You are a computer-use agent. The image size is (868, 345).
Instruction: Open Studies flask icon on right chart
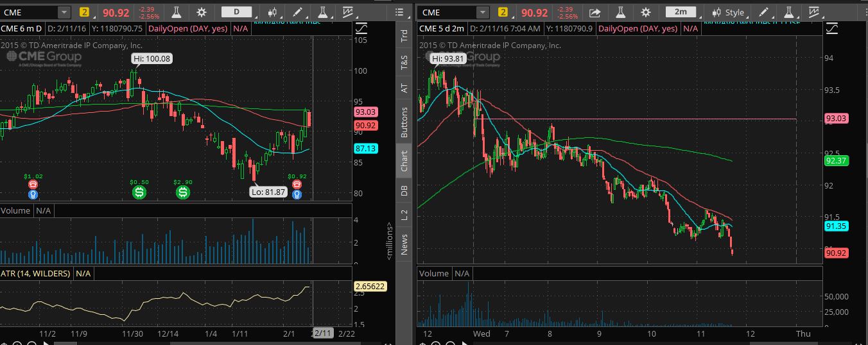click(x=620, y=12)
